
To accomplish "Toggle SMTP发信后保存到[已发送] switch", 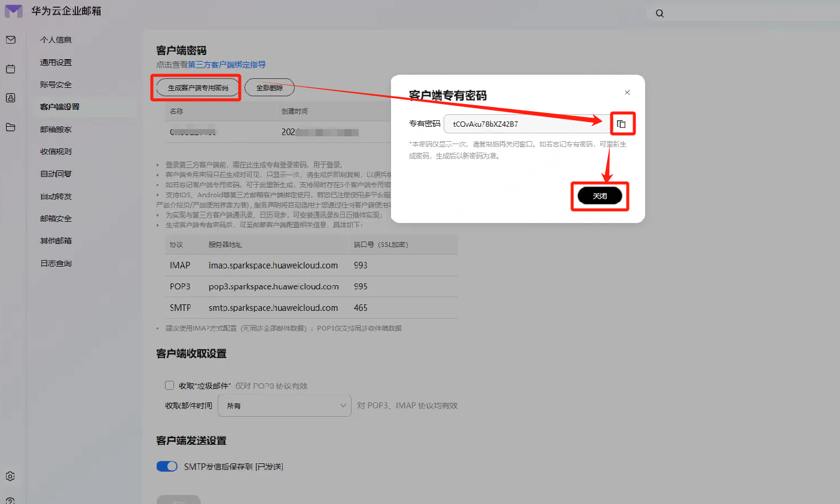I will coord(167,466).
